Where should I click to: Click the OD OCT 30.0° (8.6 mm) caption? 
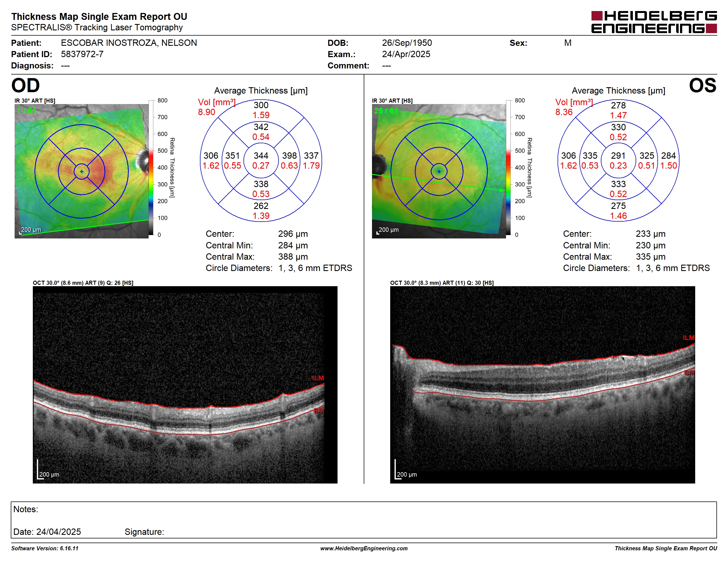point(83,283)
